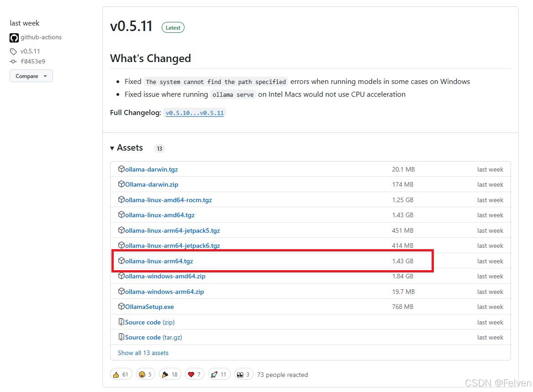React with heart emoji (7)
This screenshot has height=392, width=533.
pyautogui.click(x=195, y=374)
